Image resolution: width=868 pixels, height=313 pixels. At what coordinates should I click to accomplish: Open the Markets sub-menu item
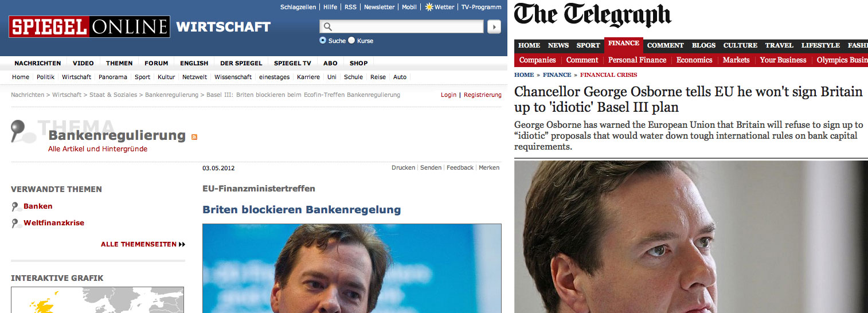coord(736,60)
